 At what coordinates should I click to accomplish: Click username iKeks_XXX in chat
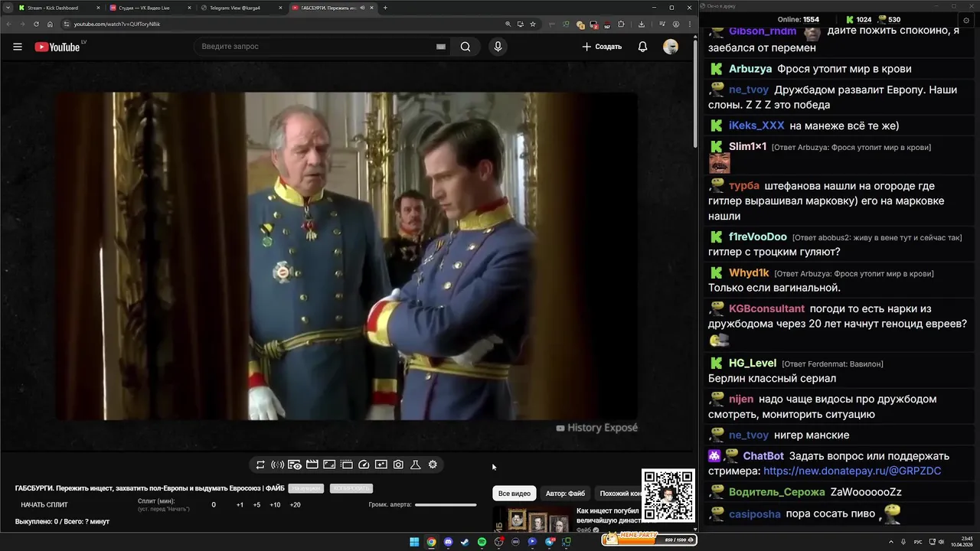756,126
